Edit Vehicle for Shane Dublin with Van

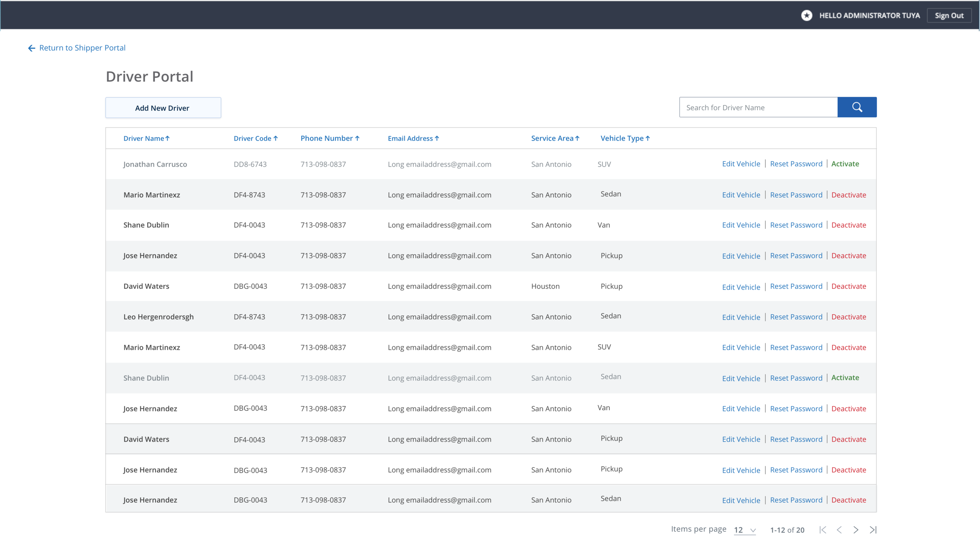(741, 225)
